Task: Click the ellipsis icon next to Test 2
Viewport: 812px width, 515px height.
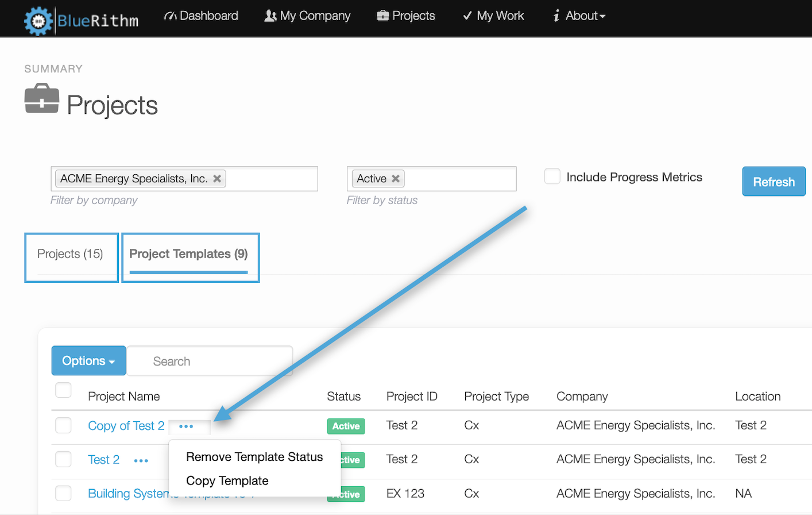Action: [x=141, y=460]
